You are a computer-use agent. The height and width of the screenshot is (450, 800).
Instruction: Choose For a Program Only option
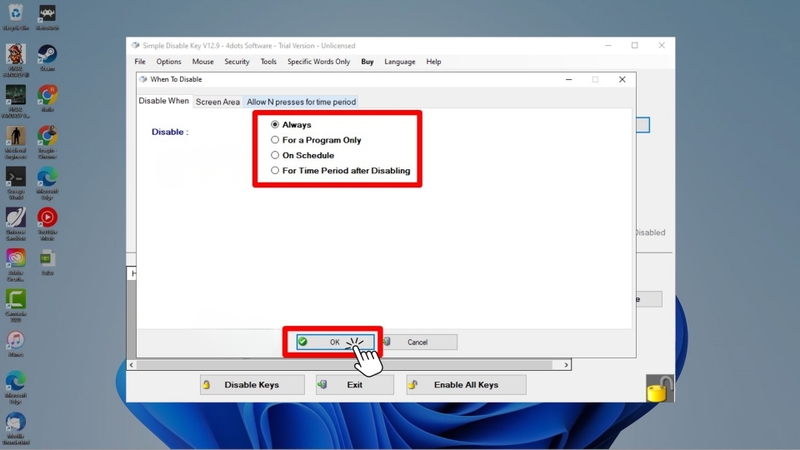316,140
